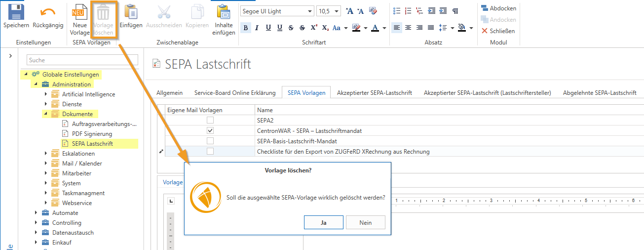Screen dimensions: 644x250
Task: Switch to the Allgemein tab
Action: pyautogui.click(x=169, y=92)
